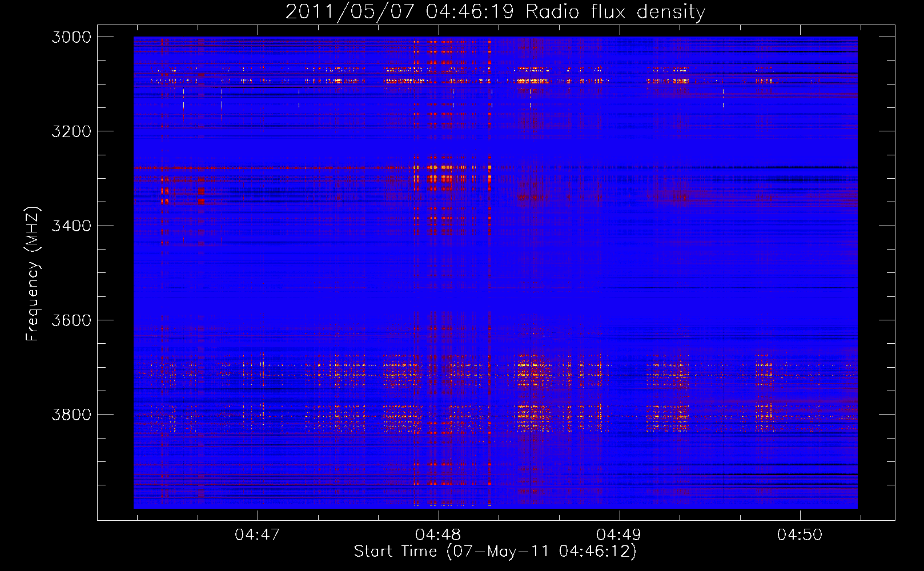Click the 04:48 time tick label

[438, 534]
